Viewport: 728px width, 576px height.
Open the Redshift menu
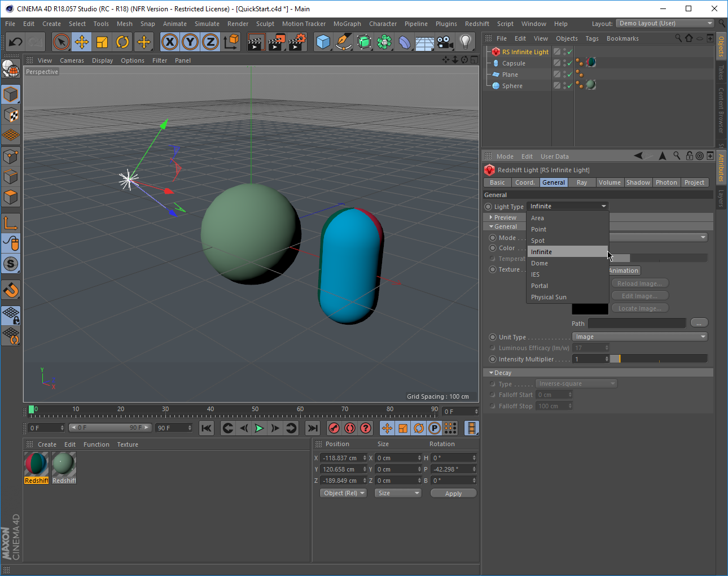(x=477, y=23)
